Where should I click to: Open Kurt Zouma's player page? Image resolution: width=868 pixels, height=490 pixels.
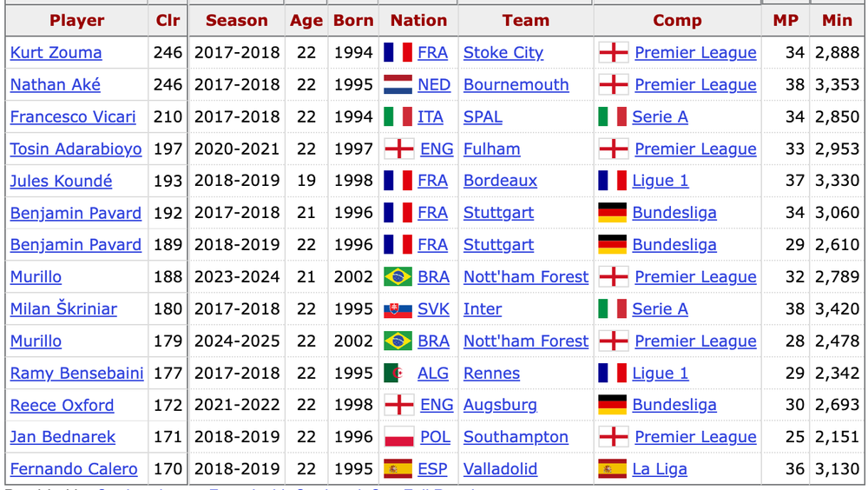56,53
